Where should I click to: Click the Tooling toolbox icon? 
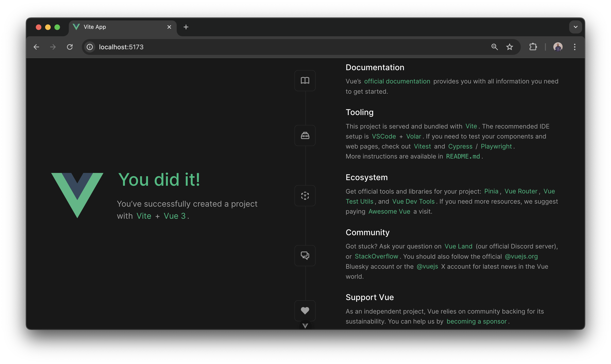(305, 136)
